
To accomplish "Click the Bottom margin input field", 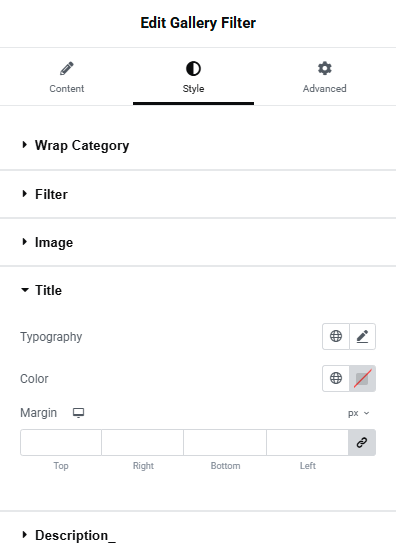I will point(225,442).
